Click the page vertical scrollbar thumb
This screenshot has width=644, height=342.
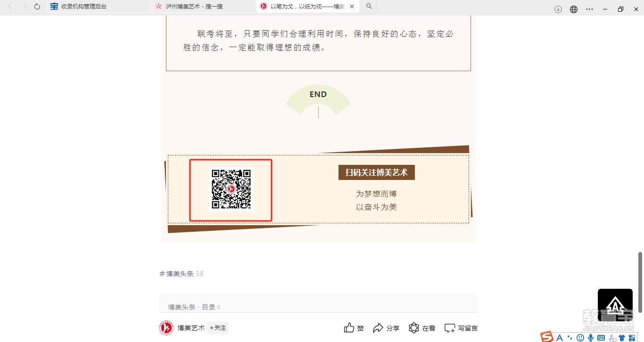640,282
